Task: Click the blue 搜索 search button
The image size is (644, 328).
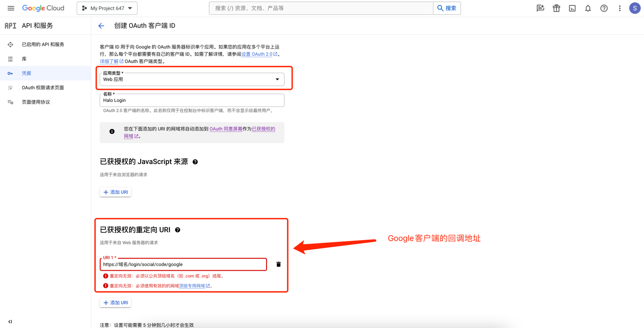Action: coord(446,8)
